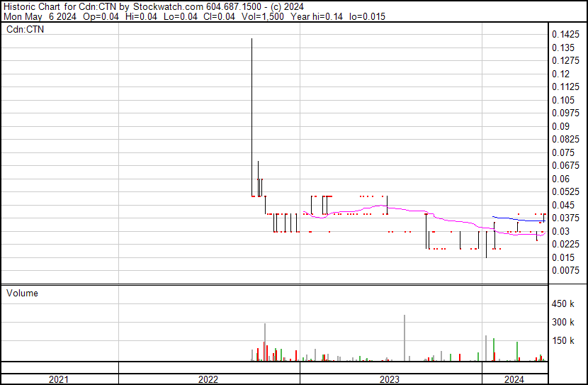Click the 0.0075 price axis label
Screen dimensions: 588x385
[x=565, y=270]
